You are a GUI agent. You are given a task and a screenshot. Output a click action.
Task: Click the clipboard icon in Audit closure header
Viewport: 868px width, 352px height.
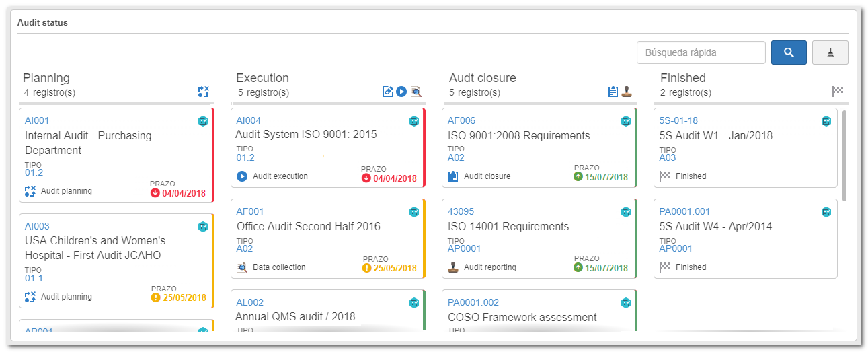coord(613,92)
